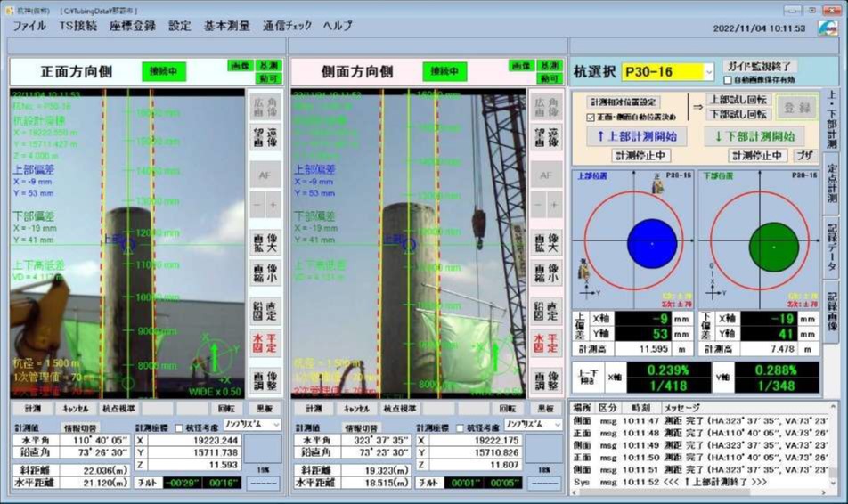Uncheck 正面・側面自動位置決め checkbox
This screenshot has height=504, width=848.
589,117
